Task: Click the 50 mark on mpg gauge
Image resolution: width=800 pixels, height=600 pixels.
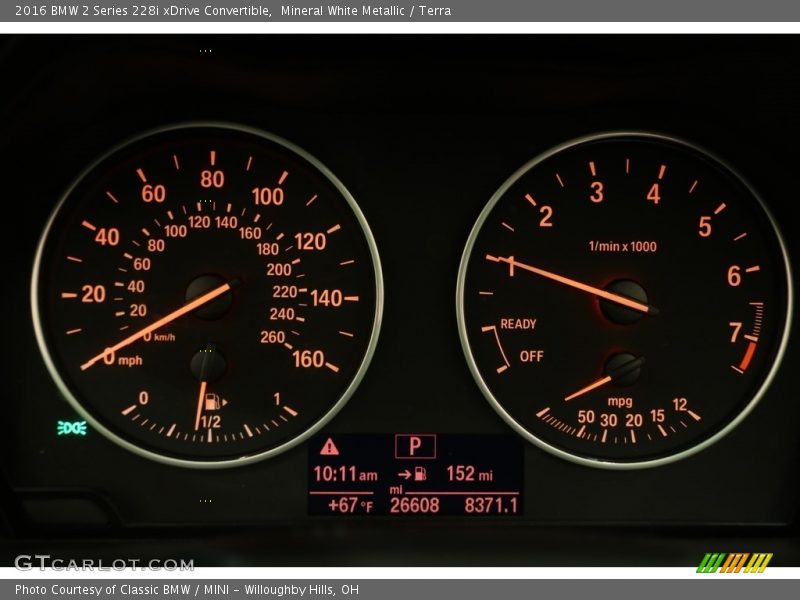Action: 586,417
